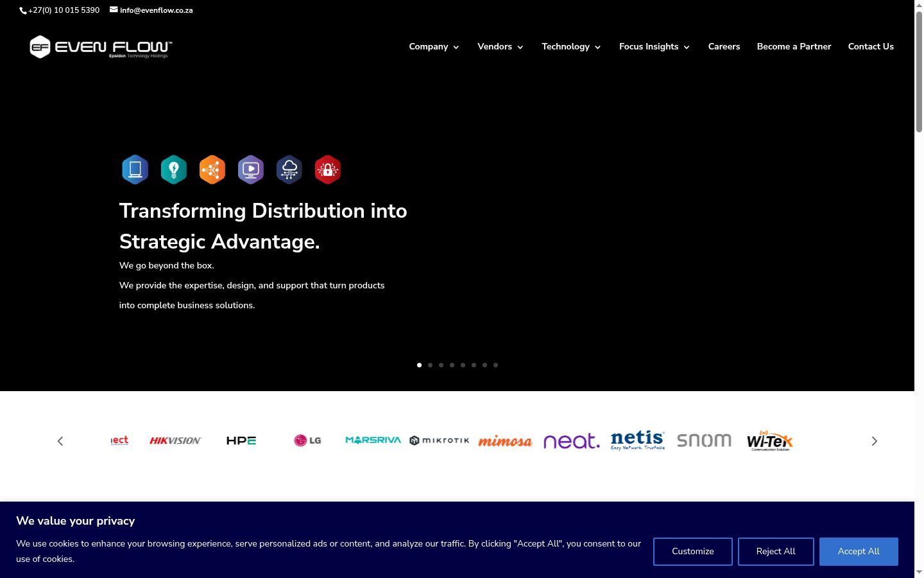Click the "We go beyond the box." text
Image resolution: width=924 pixels, height=578 pixels.
tap(167, 265)
